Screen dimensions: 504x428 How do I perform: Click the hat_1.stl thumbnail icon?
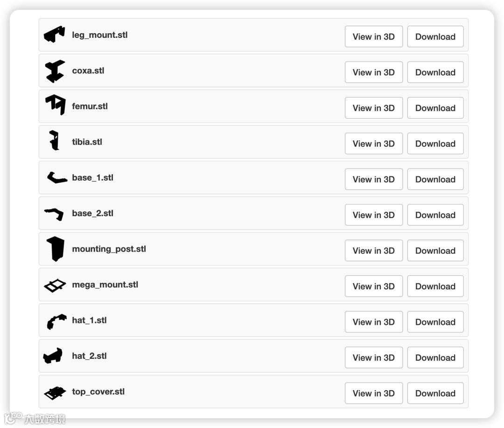coord(56,321)
